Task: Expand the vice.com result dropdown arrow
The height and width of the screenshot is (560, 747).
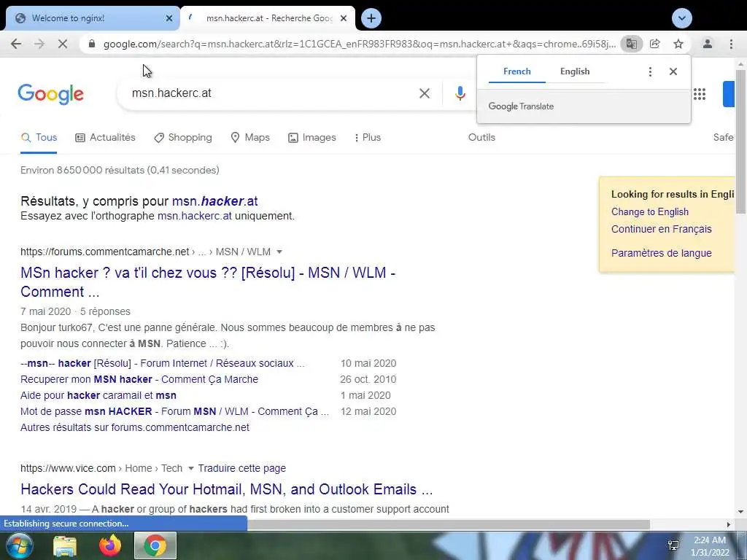Action: tap(191, 469)
